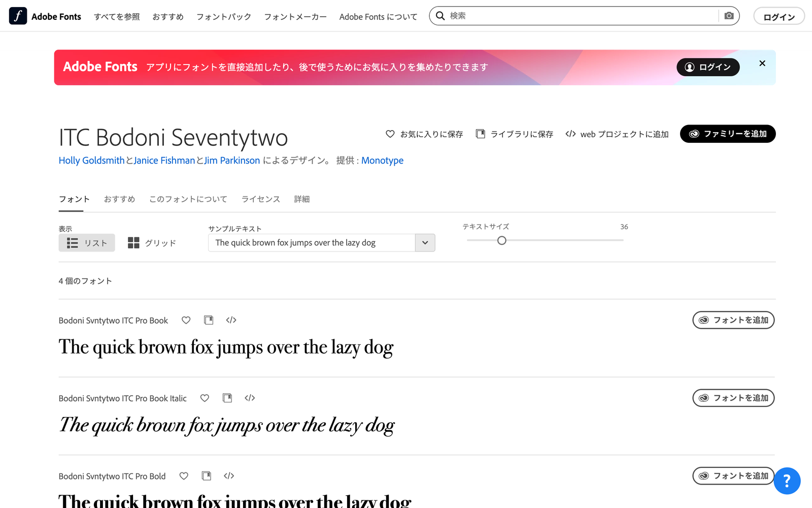Add Pro Book Italic to web project icon
The image size is (812, 508).
tap(250, 398)
